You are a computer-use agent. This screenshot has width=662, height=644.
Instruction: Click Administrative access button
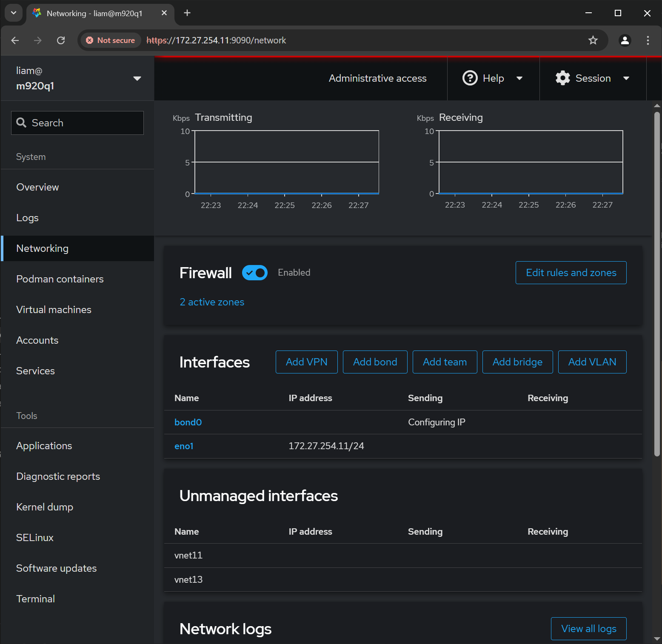(x=377, y=78)
